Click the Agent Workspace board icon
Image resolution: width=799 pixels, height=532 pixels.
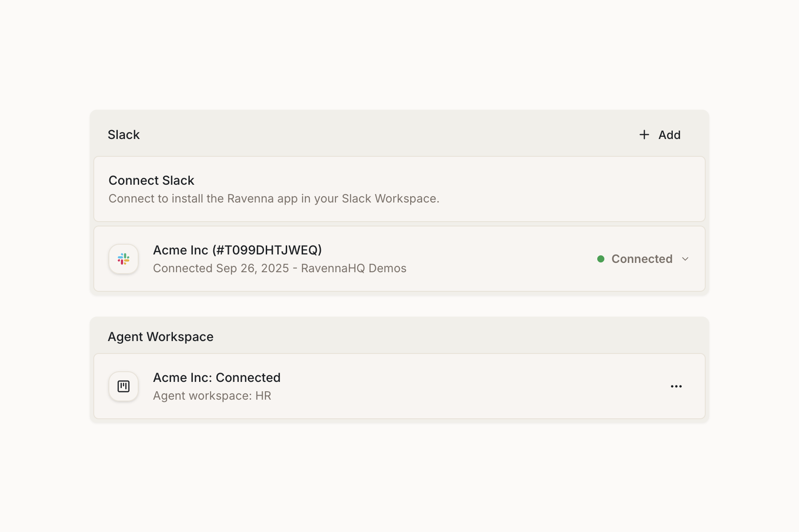pos(124,386)
